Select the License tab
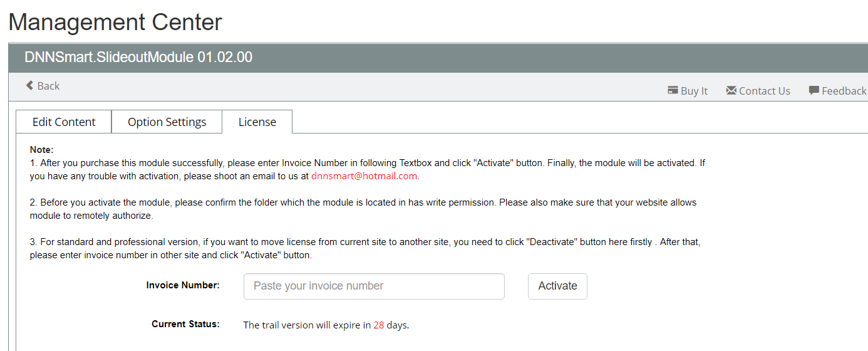 [x=257, y=122]
